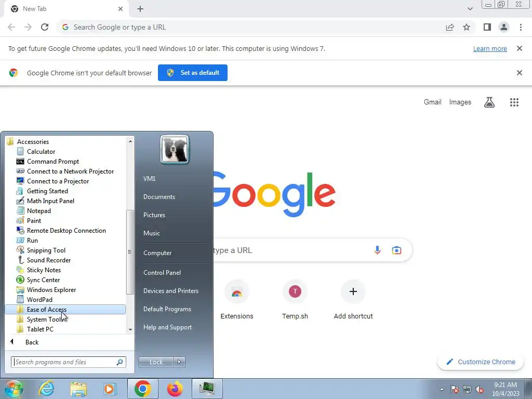Open Default Programs
Image resolution: width=532 pixels, height=399 pixels.
(167, 309)
